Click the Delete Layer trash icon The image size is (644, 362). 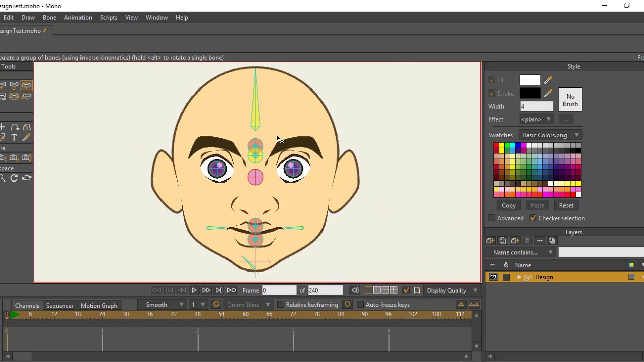coord(527,241)
